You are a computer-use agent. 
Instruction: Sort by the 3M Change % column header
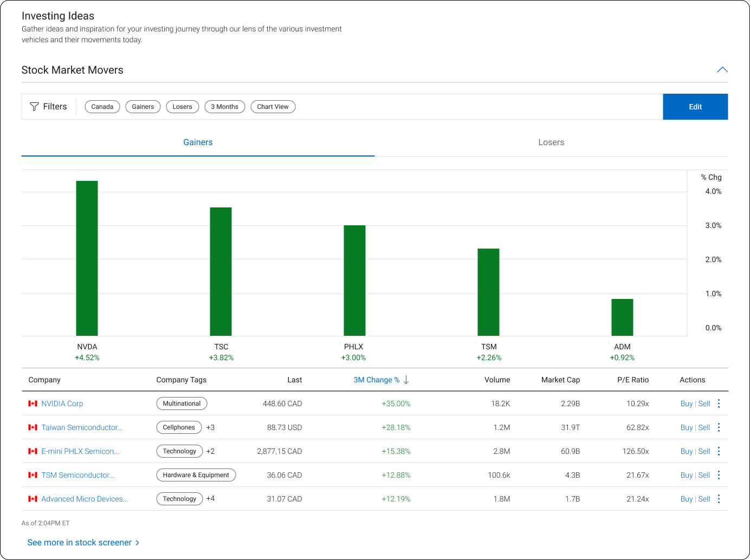(x=377, y=380)
